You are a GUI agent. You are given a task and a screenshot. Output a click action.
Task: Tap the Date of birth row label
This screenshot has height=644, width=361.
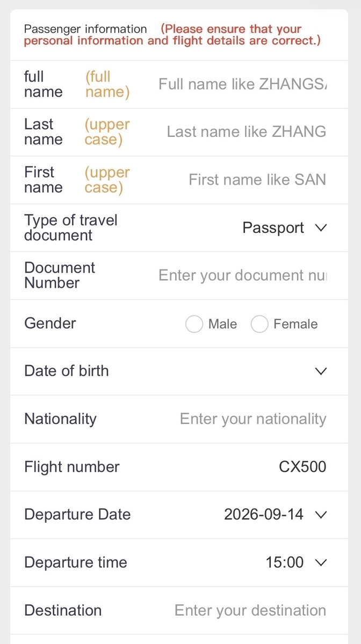click(x=67, y=371)
